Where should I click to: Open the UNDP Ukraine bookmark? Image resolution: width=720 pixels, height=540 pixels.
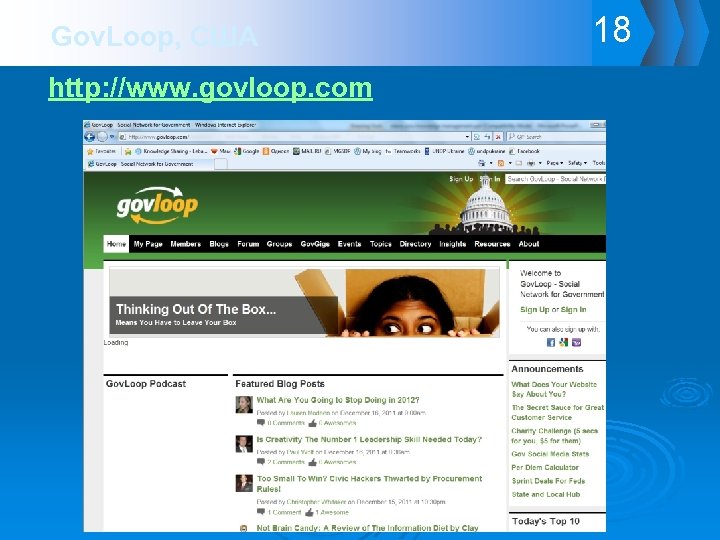(x=444, y=151)
